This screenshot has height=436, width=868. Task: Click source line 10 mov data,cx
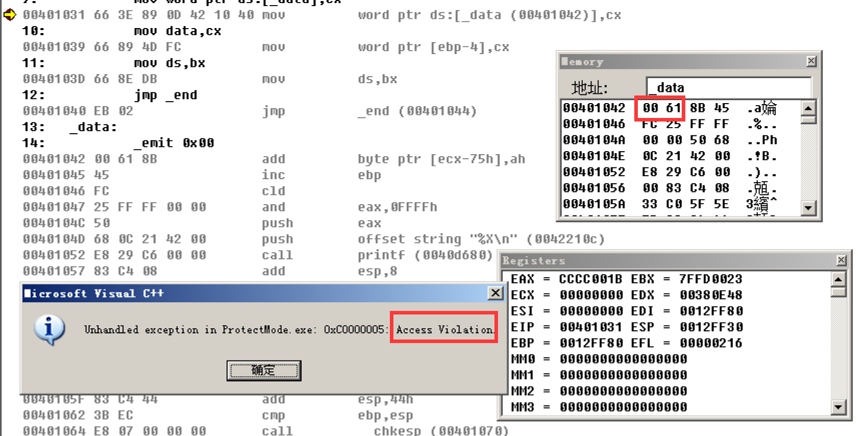click(121, 31)
